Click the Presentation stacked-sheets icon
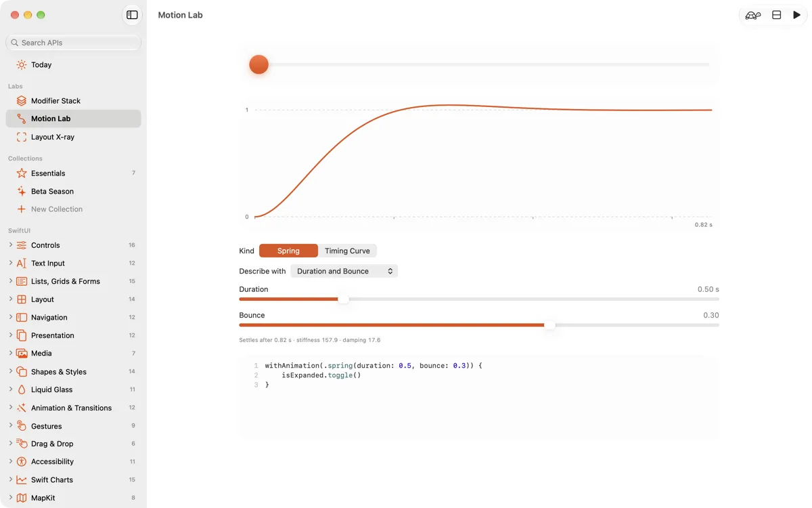This screenshot has height=508, width=812. (x=22, y=335)
